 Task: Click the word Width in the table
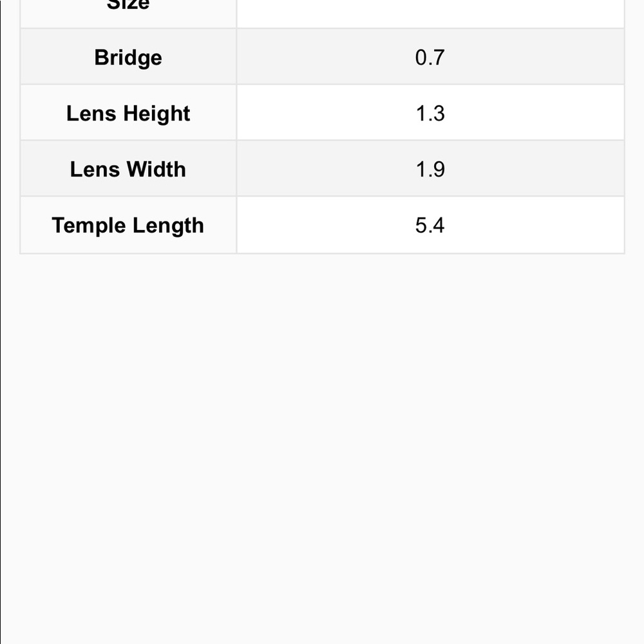(156, 169)
